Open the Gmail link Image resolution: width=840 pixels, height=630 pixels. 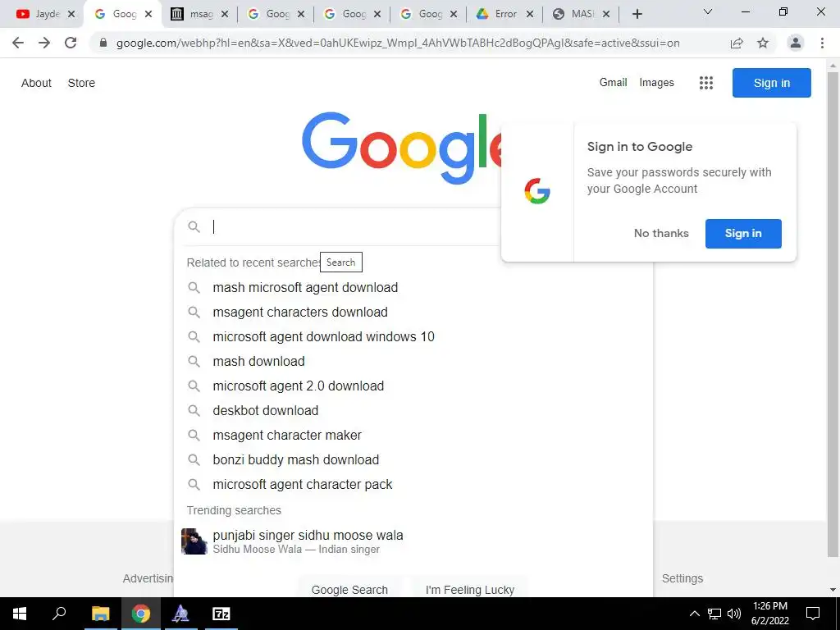click(613, 83)
